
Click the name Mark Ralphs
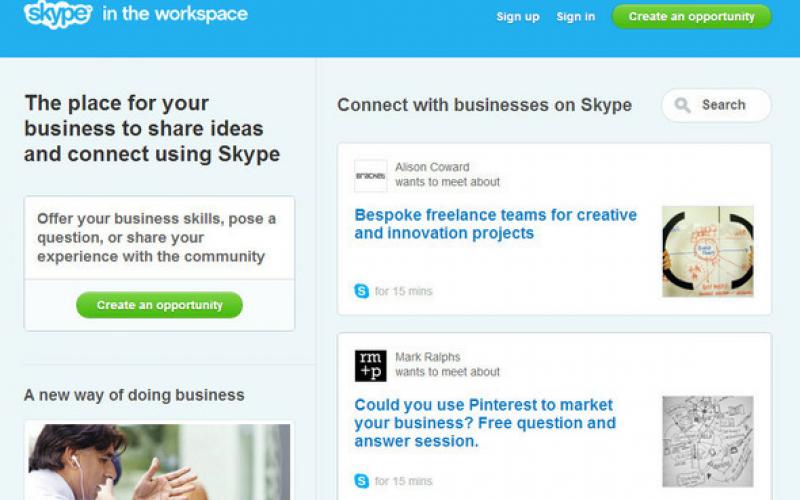pyautogui.click(x=428, y=357)
